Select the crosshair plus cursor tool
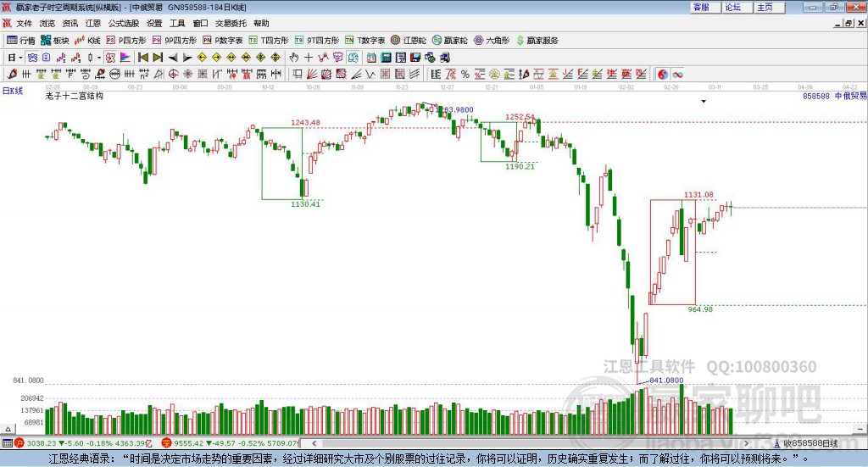The height and width of the screenshot is (467, 868). [309, 57]
